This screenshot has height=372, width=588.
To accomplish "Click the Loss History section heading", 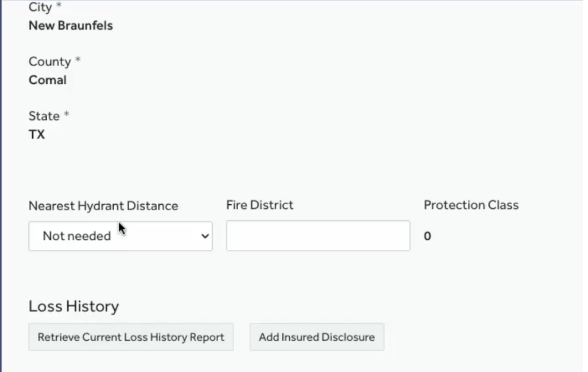I will [x=73, y=306].
